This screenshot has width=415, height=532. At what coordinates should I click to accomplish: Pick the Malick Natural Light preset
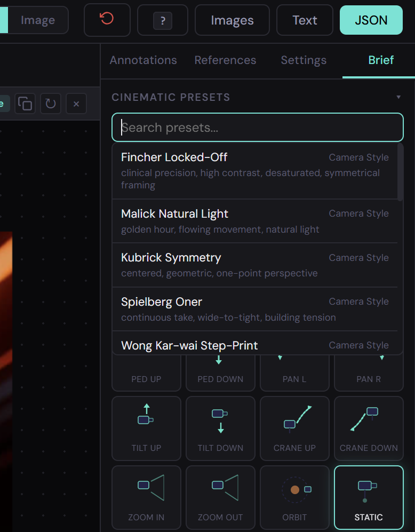coord(255,221)
